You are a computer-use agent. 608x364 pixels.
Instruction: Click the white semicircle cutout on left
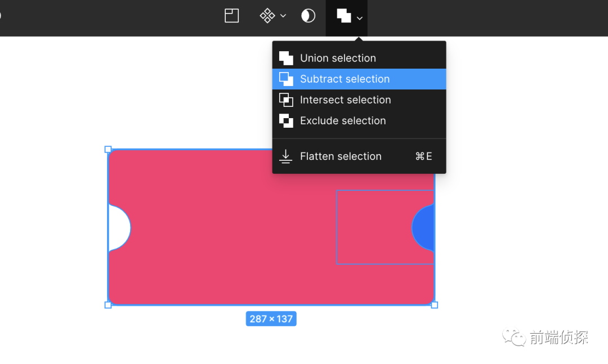(x=119, y=227)
